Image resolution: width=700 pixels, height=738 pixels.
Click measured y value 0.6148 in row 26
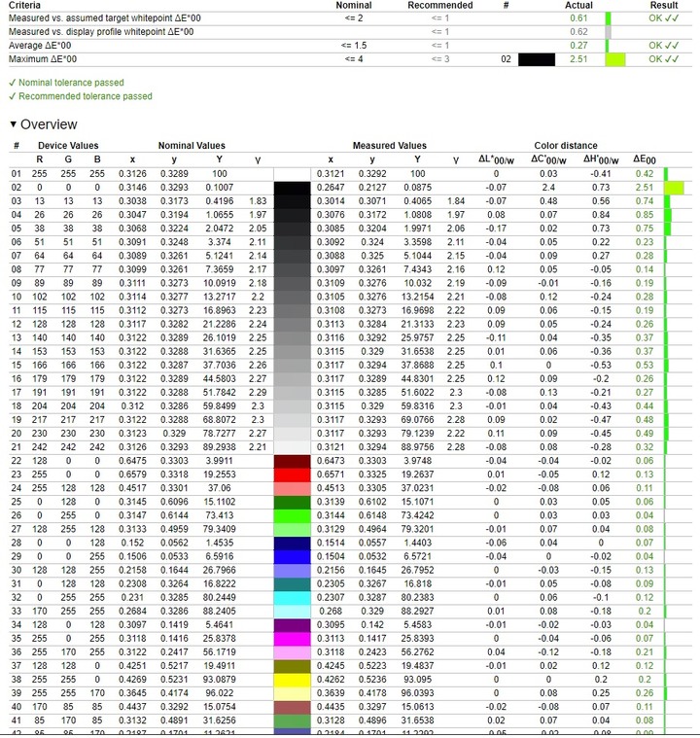[372, 515]
